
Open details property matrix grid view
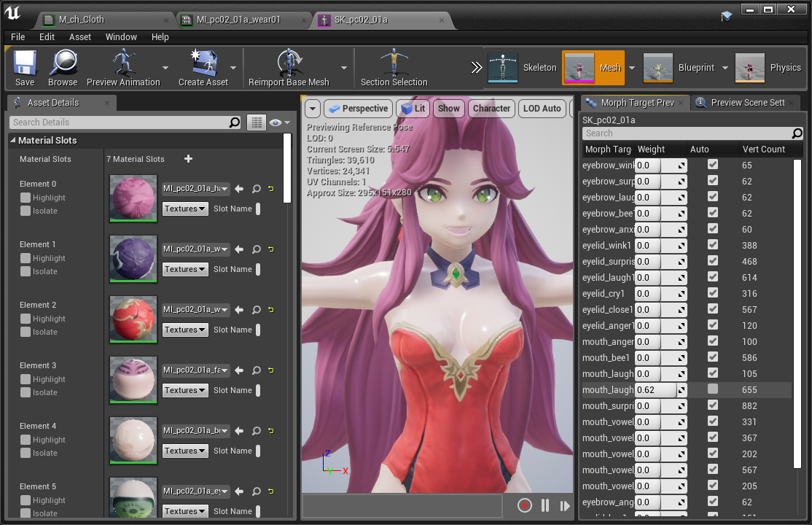point(257,122)
